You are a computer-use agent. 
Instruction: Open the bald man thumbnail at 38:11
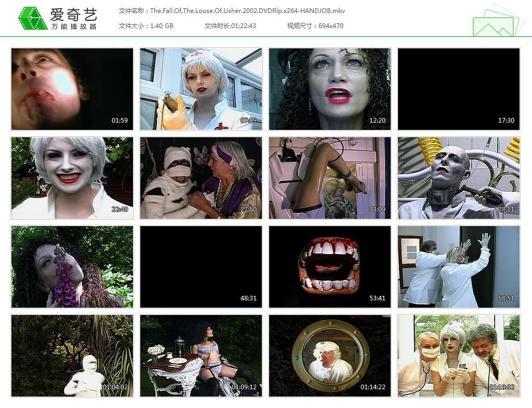[x=458, y=178]
